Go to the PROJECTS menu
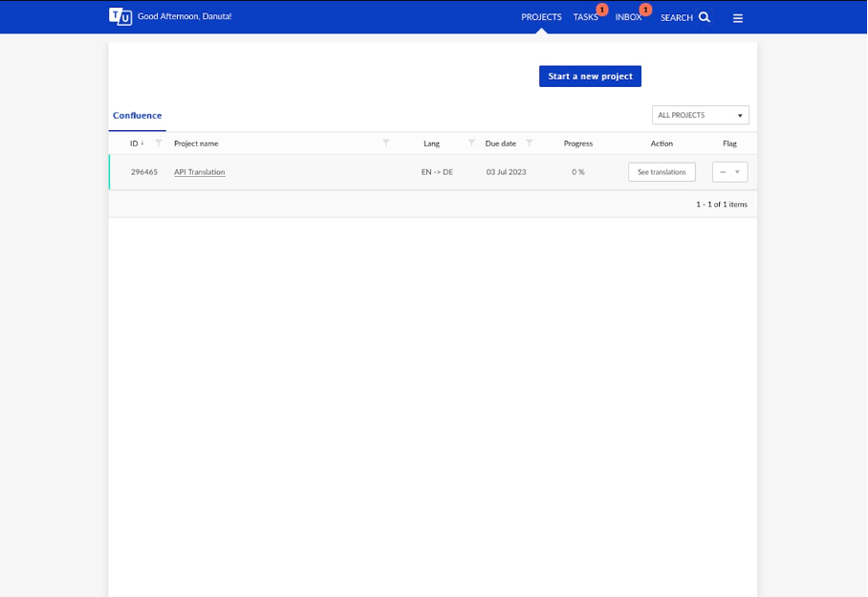Image resolution: width=868 pixels, height=597 pixels. (x=541, y=17)
